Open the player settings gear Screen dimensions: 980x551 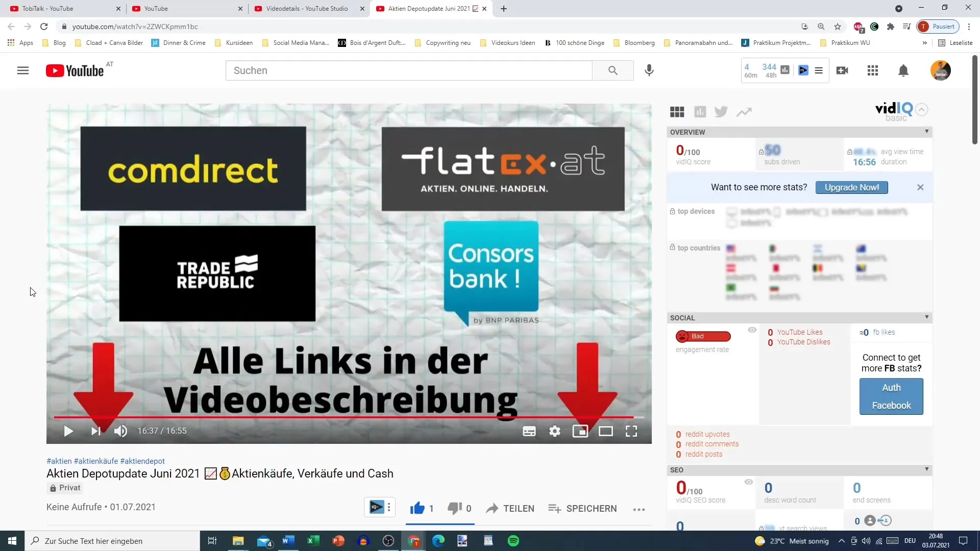[x=555, y=431]
